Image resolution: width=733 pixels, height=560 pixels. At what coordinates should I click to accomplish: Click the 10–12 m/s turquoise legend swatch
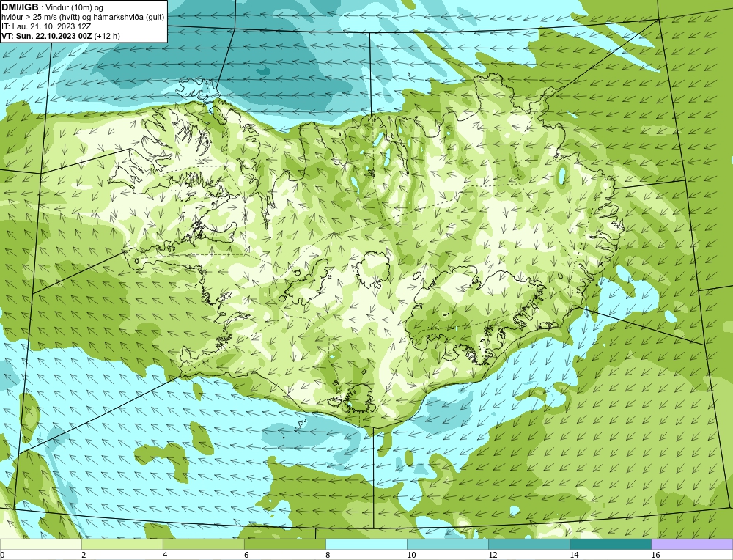click(447, 544)
